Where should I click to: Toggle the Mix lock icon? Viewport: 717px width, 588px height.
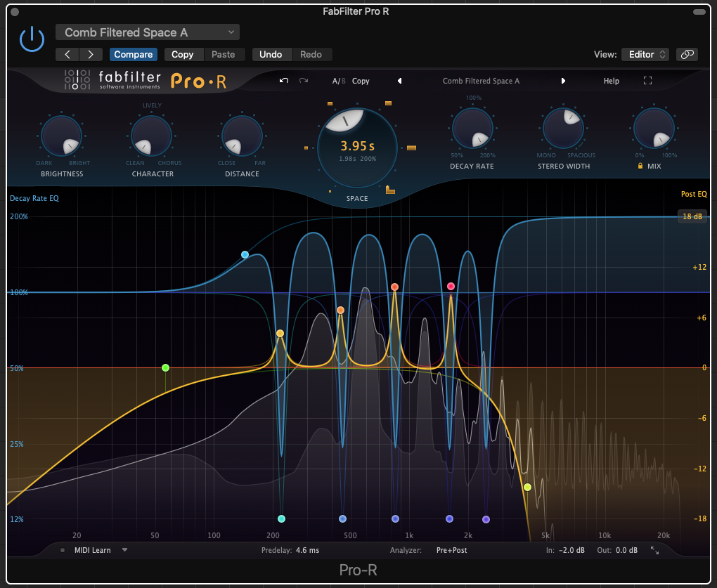point(640,166)
